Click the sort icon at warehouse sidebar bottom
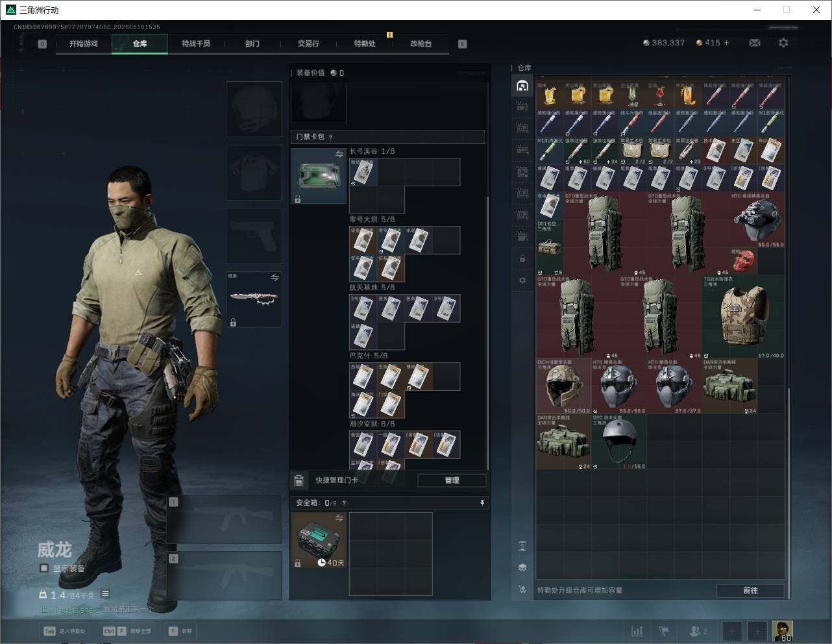 click(x=522, y=589)
